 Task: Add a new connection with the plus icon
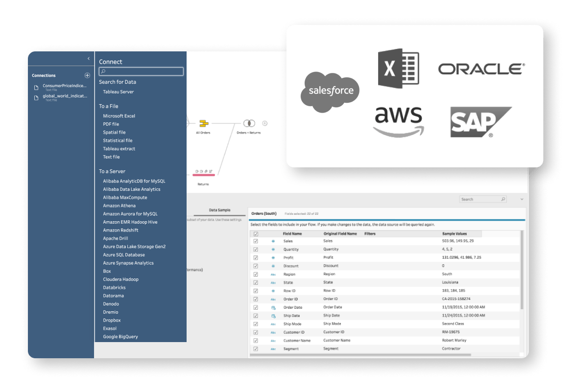point(87,75)
